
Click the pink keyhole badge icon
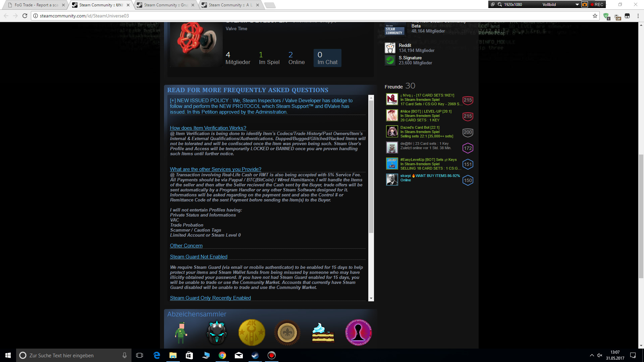click(x=358, y=333)
